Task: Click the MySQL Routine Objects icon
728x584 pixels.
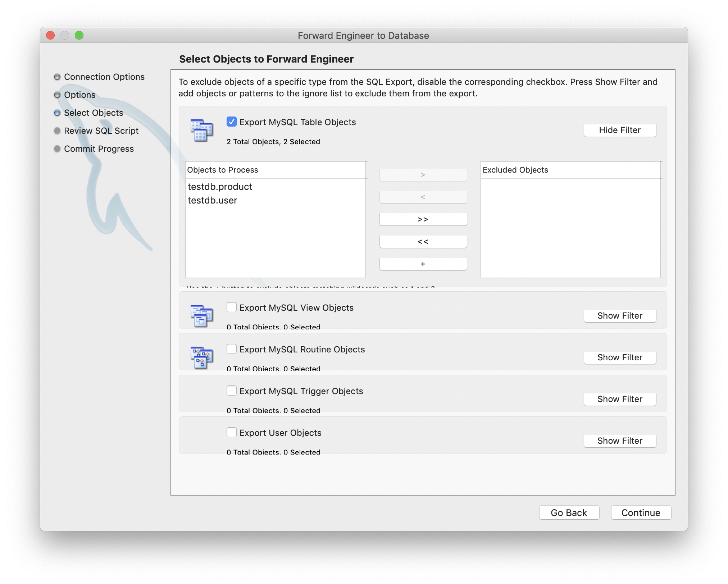Action: coord(201,357)
